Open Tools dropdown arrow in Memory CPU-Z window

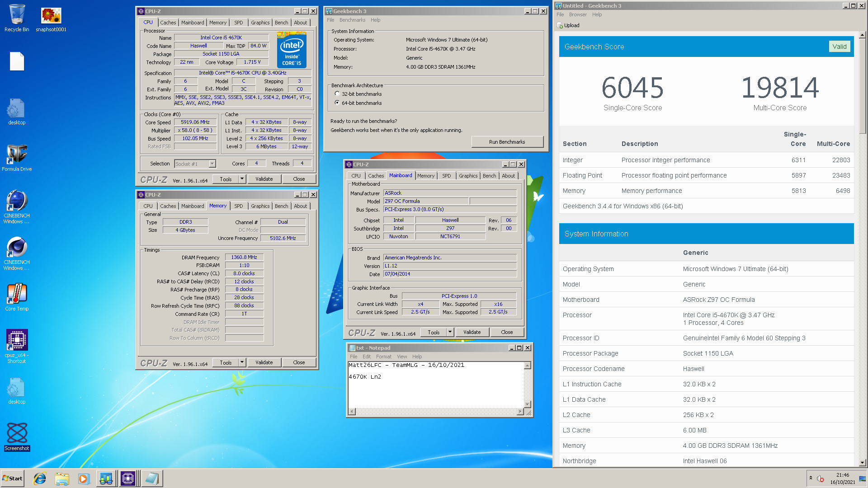pos(242,362)
